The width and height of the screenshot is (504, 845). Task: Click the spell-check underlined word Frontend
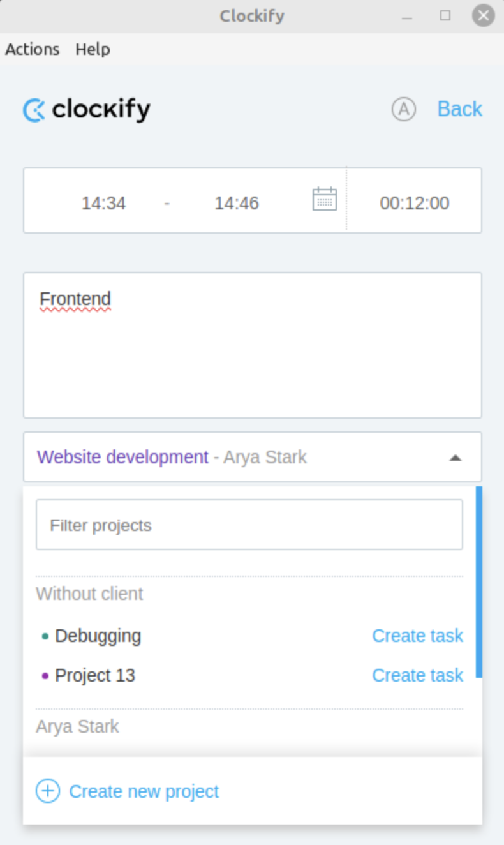(x=75, y=298)
